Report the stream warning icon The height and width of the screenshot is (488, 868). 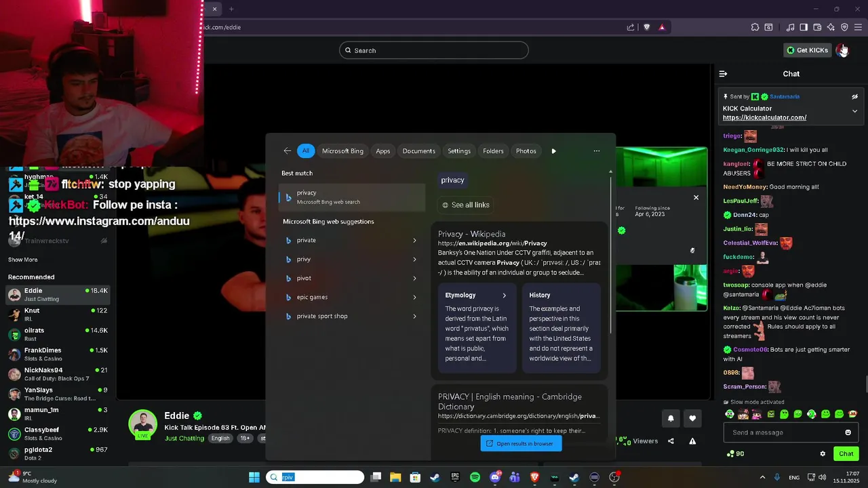click(692, 441)
